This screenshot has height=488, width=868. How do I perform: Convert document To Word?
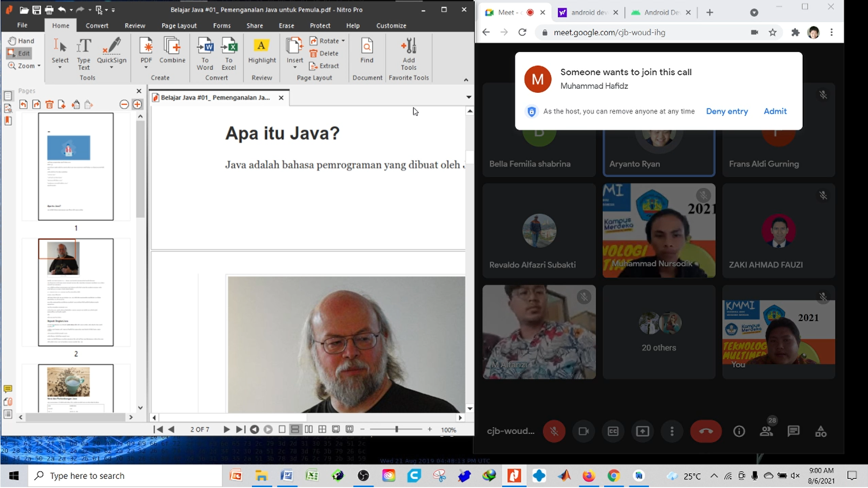coord(205,53)
